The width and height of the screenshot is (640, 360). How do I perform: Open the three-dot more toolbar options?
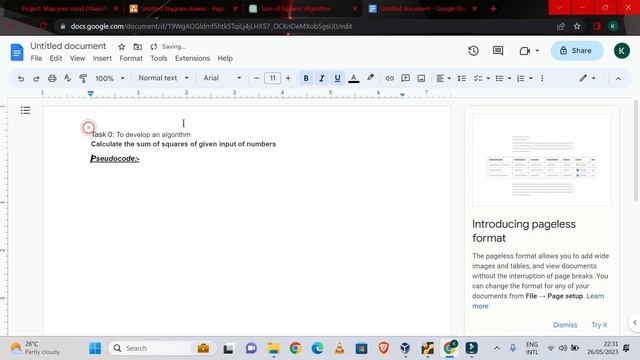pos(542,78)
